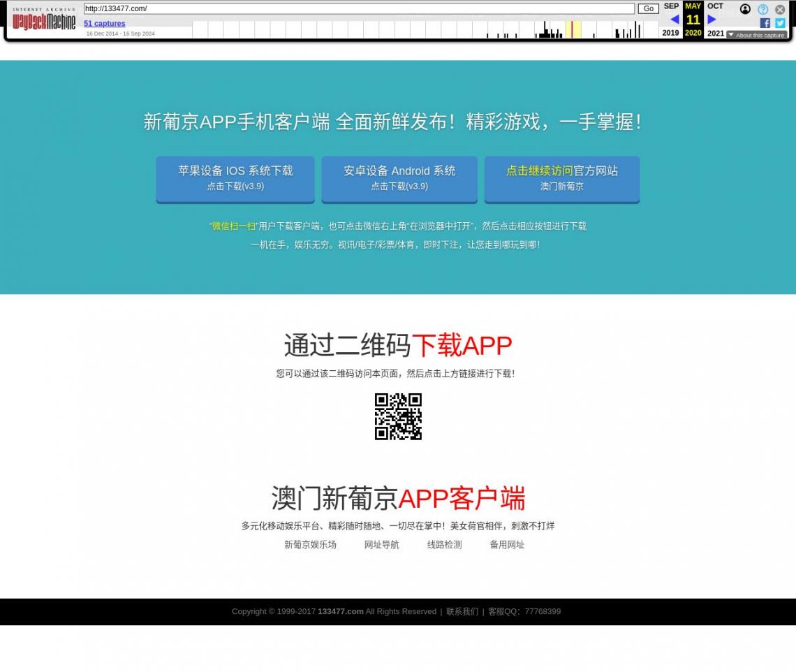Continue to the official website 澳门新葡京

[562, 179]
